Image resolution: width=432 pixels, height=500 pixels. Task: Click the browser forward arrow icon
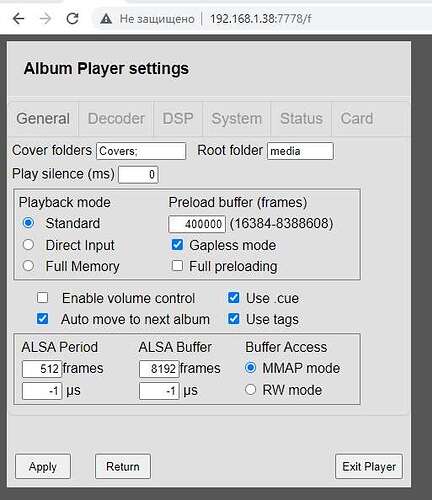coord(45,19)
